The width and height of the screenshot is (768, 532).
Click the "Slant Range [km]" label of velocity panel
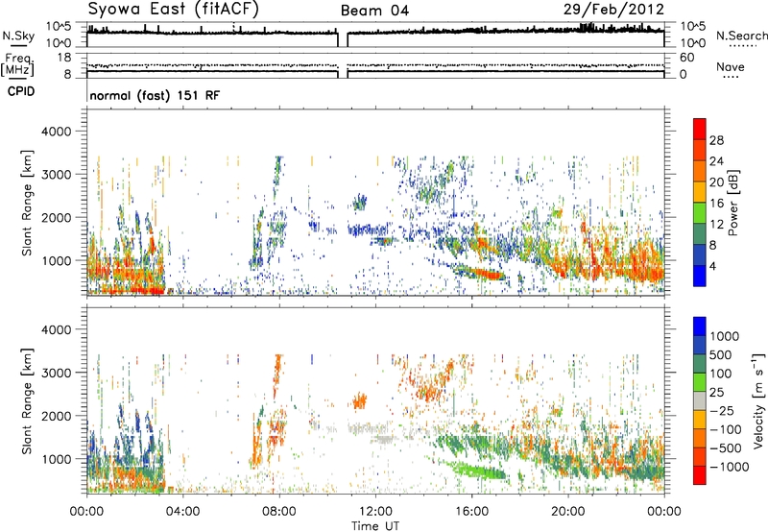click(27, 401)
